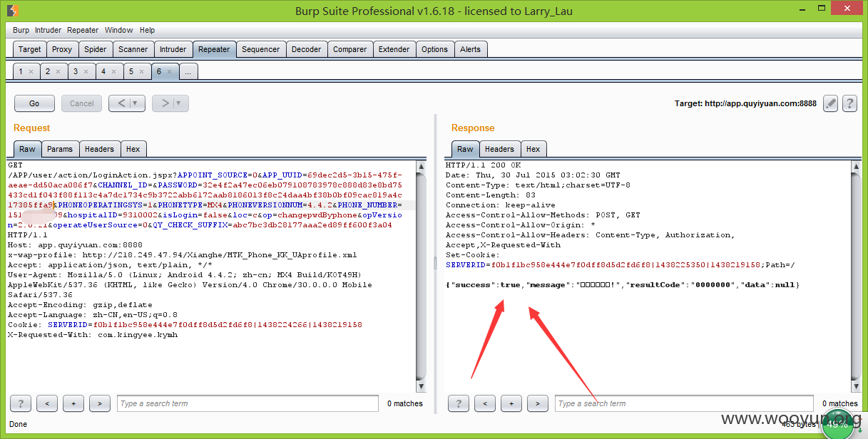Close Repeater tab 6 with its x

(168, 72)
